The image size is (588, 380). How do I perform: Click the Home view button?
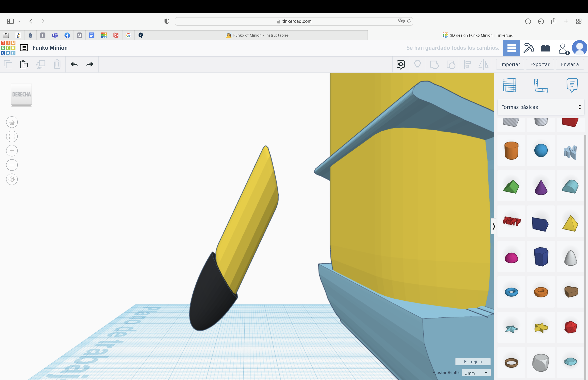[x=12, y=122]
